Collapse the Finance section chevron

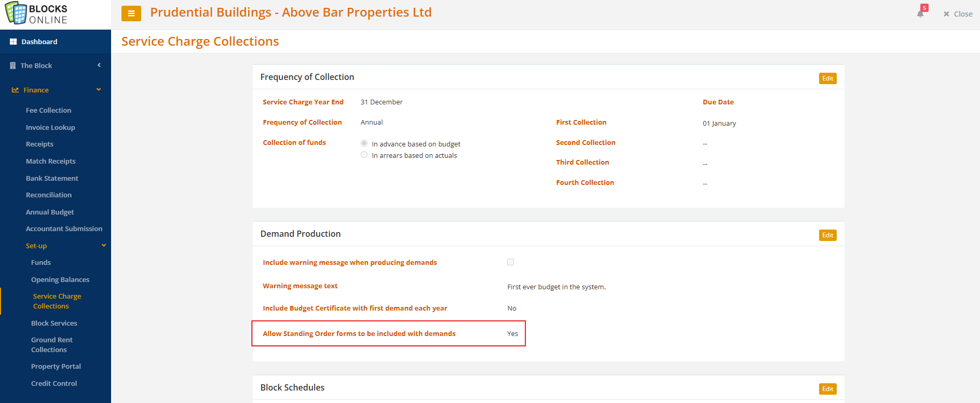[99, 89]
